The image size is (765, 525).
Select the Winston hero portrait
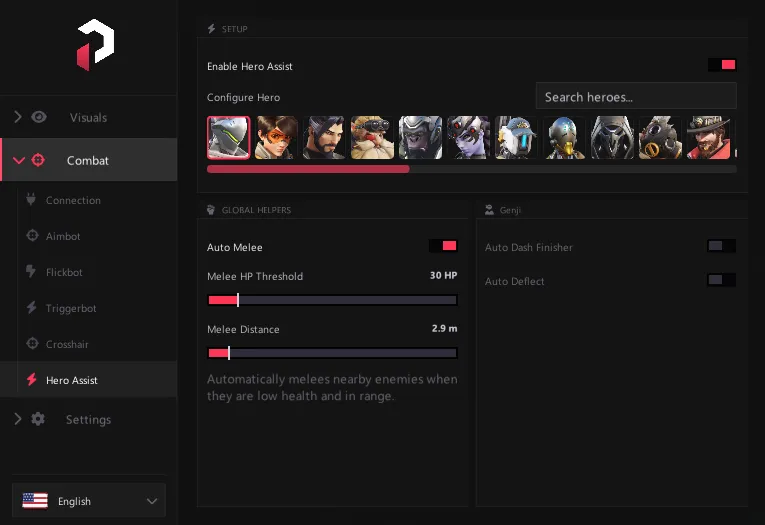[x=421, y=138]
